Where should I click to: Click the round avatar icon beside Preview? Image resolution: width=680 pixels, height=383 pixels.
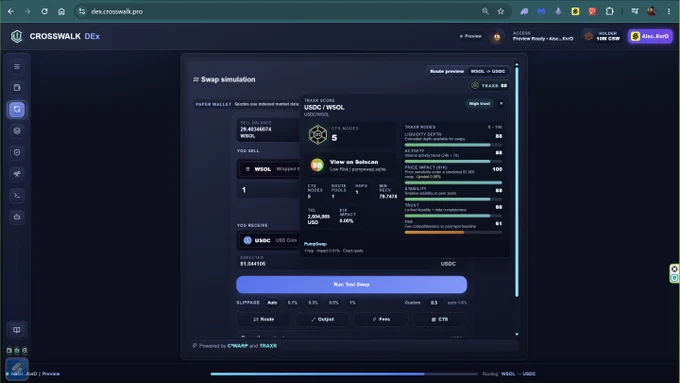tap(497, 37)
